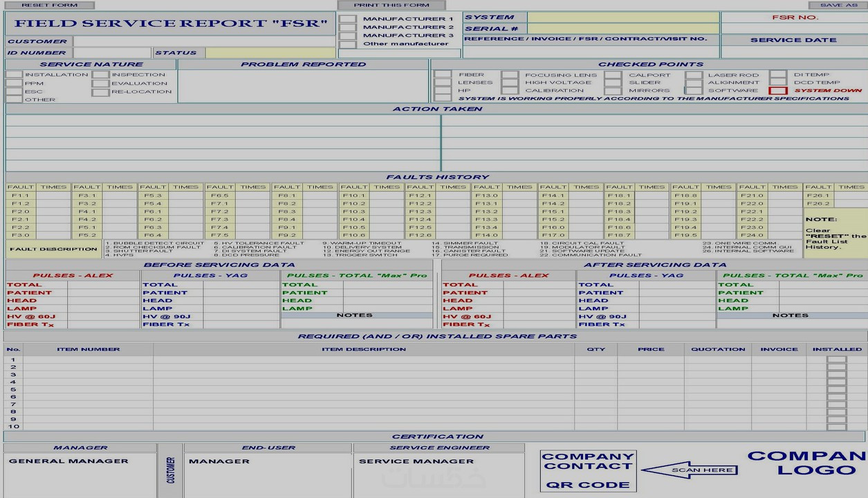This screenshot has height=498, width=868.
Task: Click the yellow SYSTEM field
Action: [623, 17]
